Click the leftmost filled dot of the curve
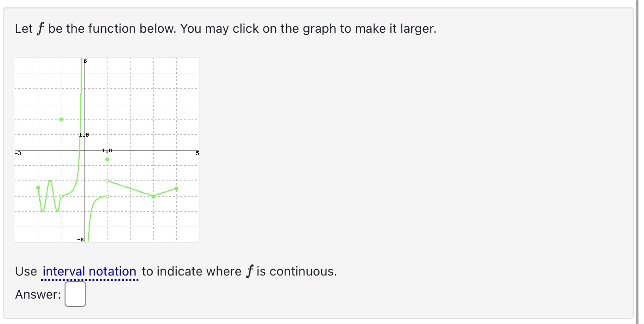This screenshot has width=644, height=324. (x=38, y=188)
